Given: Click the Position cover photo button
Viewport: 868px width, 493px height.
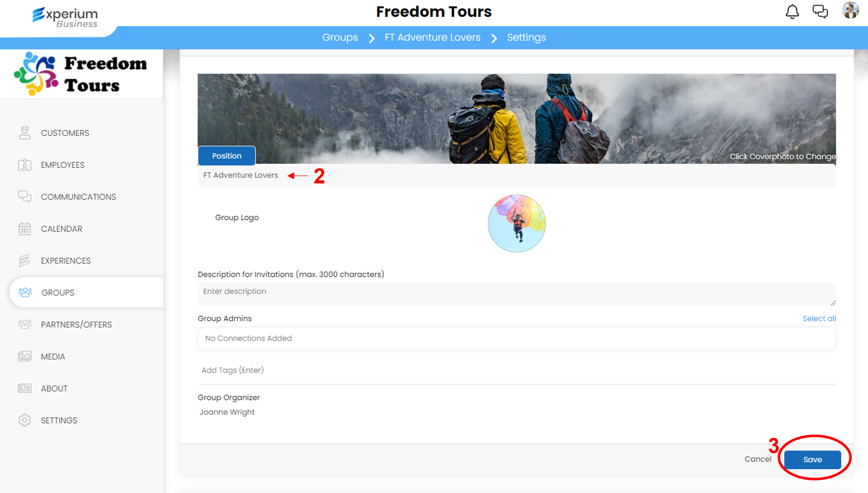Looking at the screenshot, I should point(227,156).
